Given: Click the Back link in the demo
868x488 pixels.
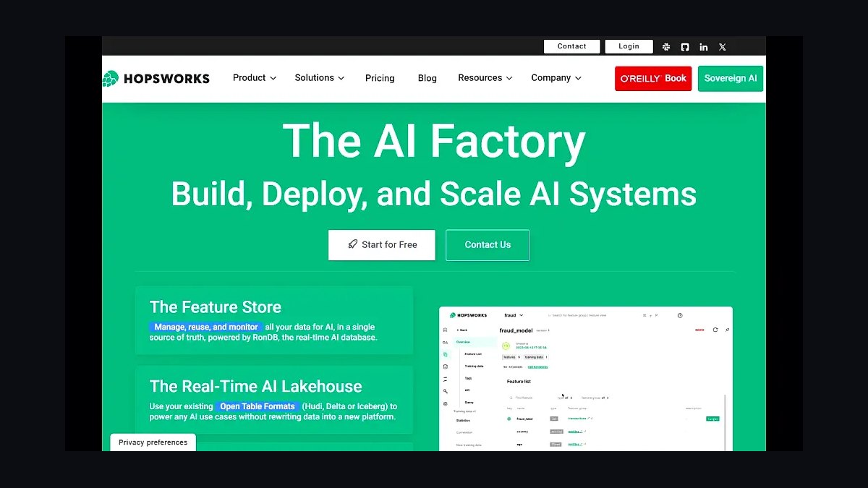Looking at the screenshot, I should [x=462, y=330].
